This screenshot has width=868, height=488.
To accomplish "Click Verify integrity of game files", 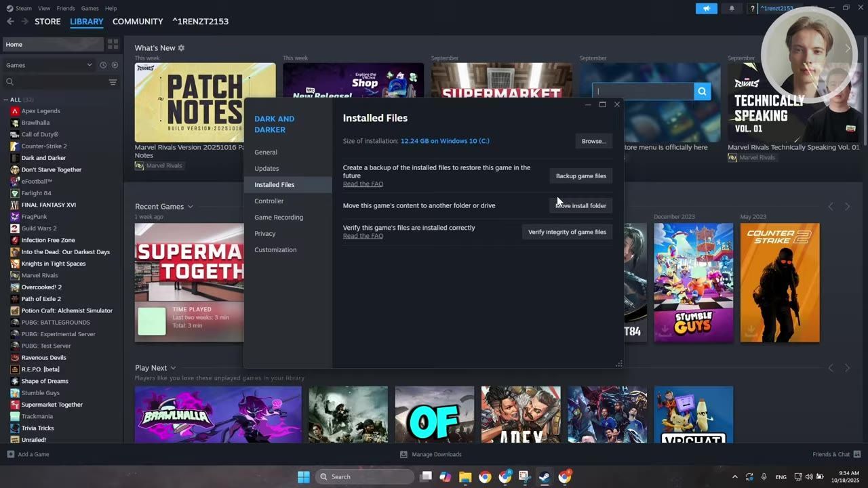I will 567,232.
